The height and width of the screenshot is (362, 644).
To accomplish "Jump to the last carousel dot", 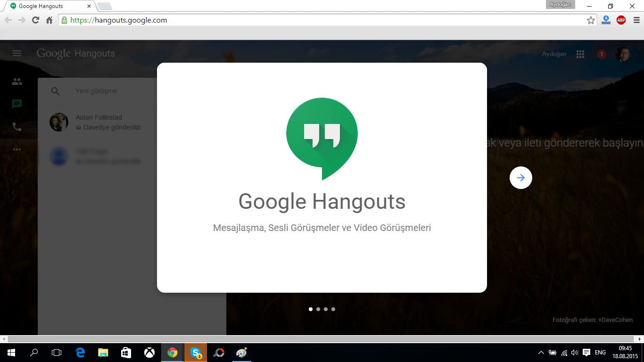I will click(x=333, y=309).
